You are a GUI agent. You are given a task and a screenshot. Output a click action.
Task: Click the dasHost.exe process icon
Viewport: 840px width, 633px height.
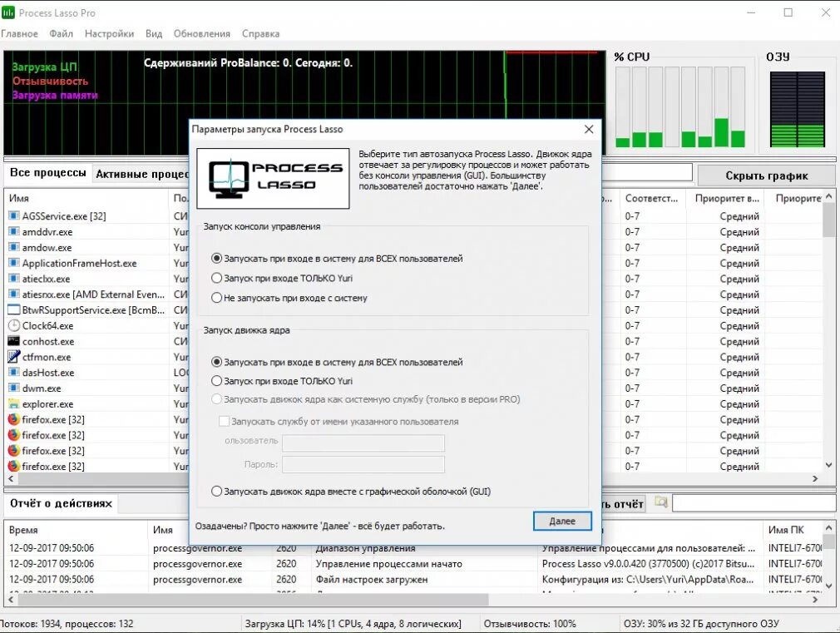pos(13,373)
